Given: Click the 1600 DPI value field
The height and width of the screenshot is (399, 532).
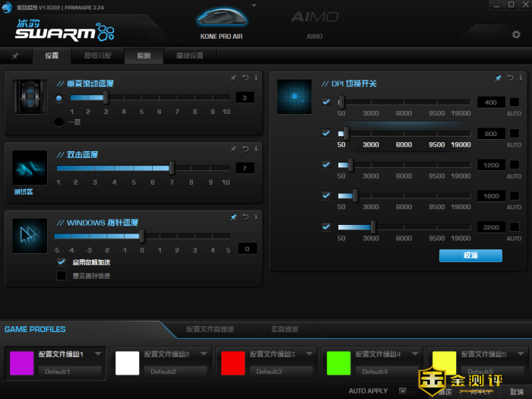Looking at the screenshot, I should [x=491, y=196].
